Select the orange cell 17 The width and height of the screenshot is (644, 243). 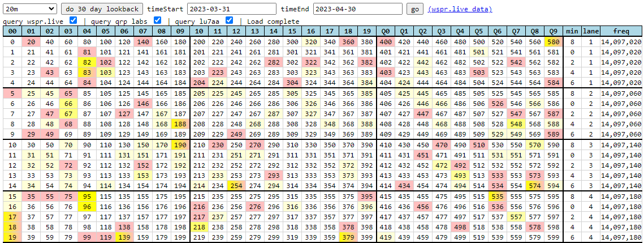12,216
